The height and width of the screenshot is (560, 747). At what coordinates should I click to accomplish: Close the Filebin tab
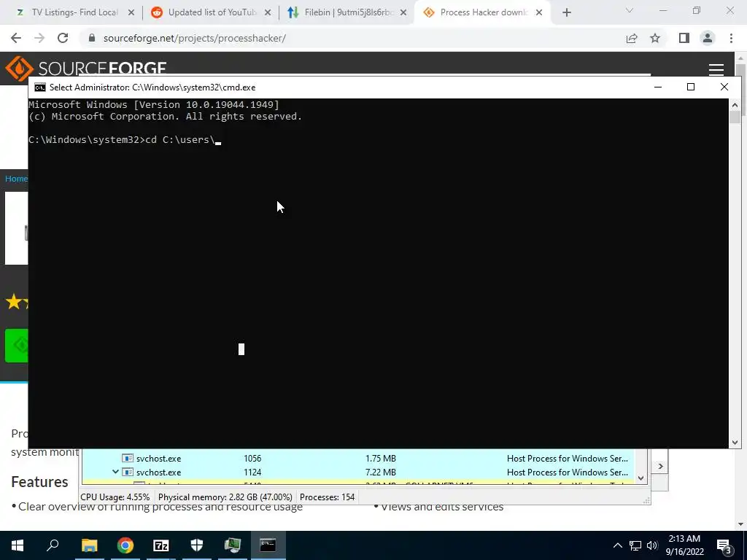(403, 13)
